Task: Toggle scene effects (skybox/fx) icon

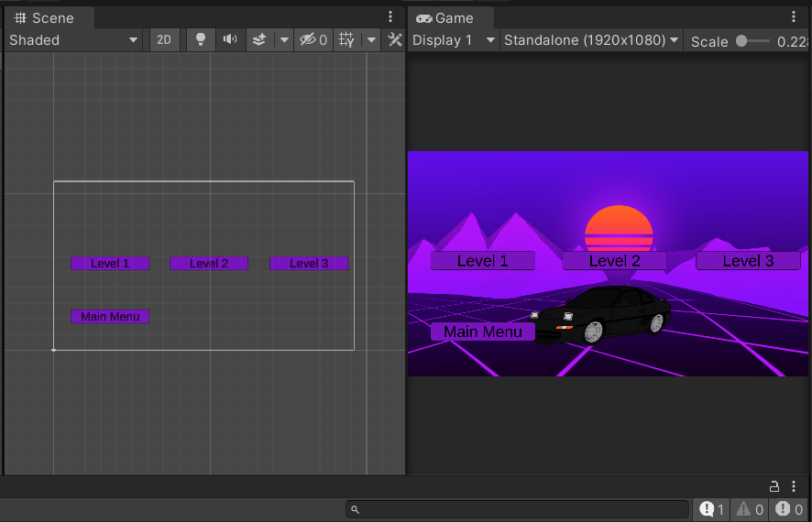Action: 259,39
